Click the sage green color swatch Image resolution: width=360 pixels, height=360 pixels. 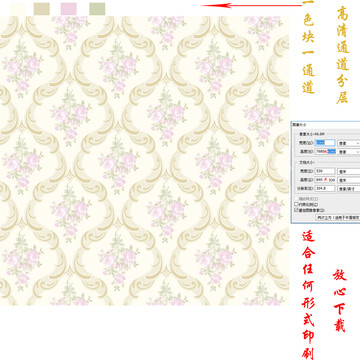[x=97, y=9]
